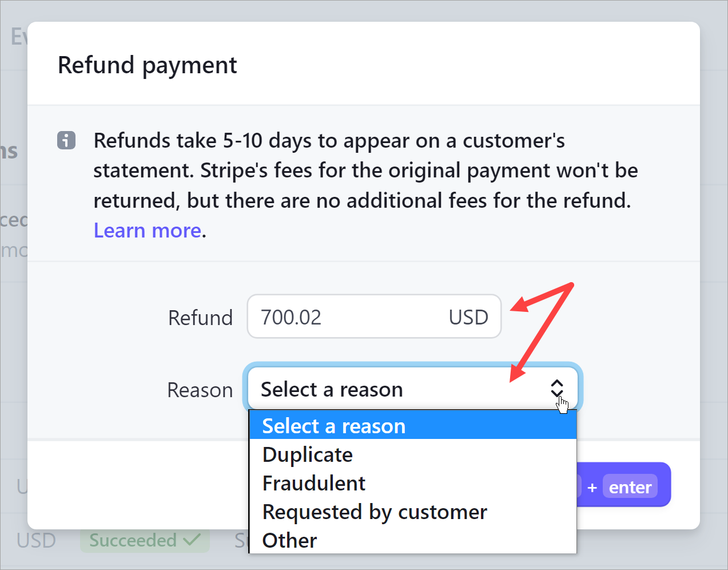Click the purple submit button with enter hint

click(x=623, y=485)
